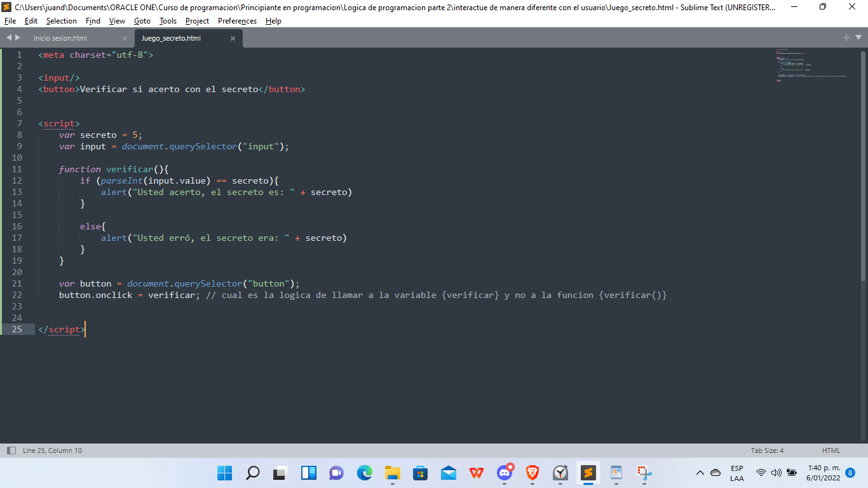Click the closing </script> tag
Viewport: 868px width, 488px height.
(62, 329)
